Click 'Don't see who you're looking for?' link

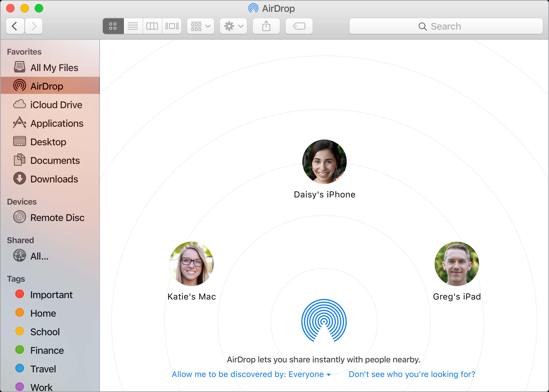(412, 374)
